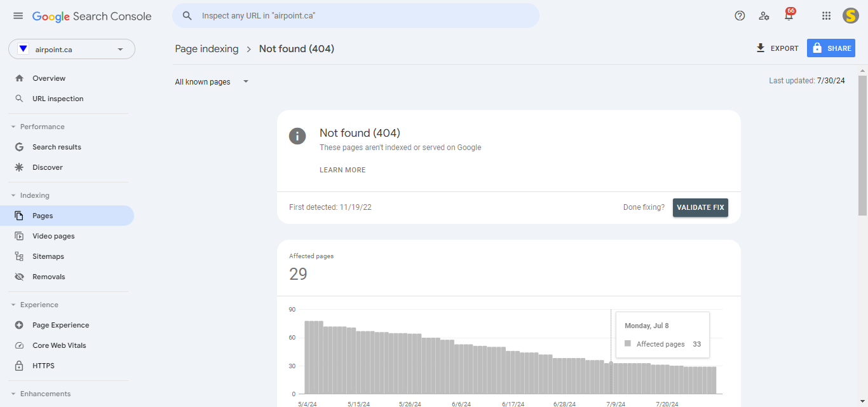Viewport: 868px width, 407px height.
Task: Click the SHARE button
Action: tap(831, 48)
